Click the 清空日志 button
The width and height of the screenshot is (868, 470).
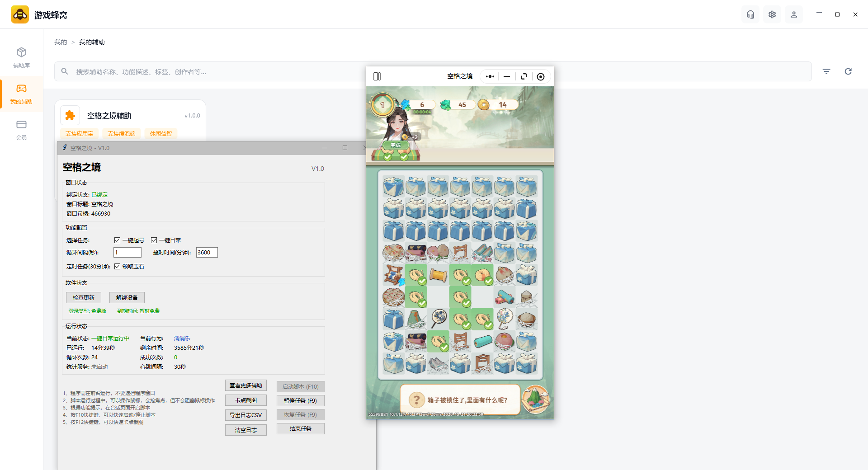click(246, 430)
